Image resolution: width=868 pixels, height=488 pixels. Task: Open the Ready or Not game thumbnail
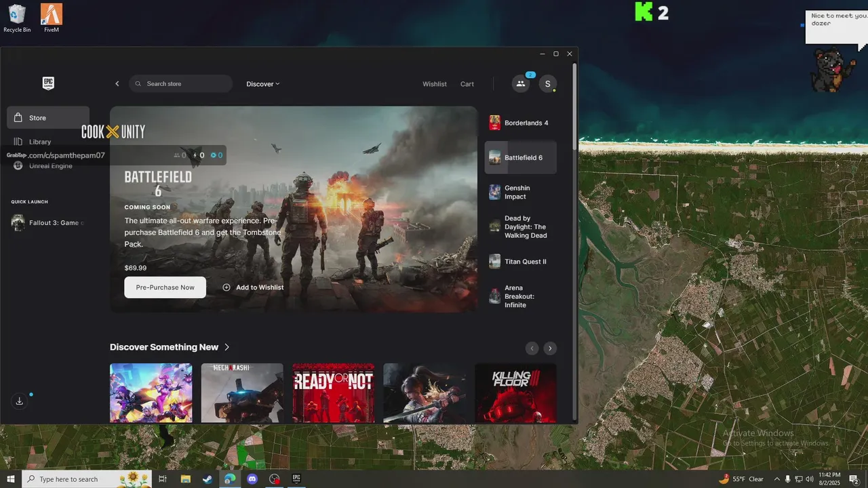click(x=333, y=393)
